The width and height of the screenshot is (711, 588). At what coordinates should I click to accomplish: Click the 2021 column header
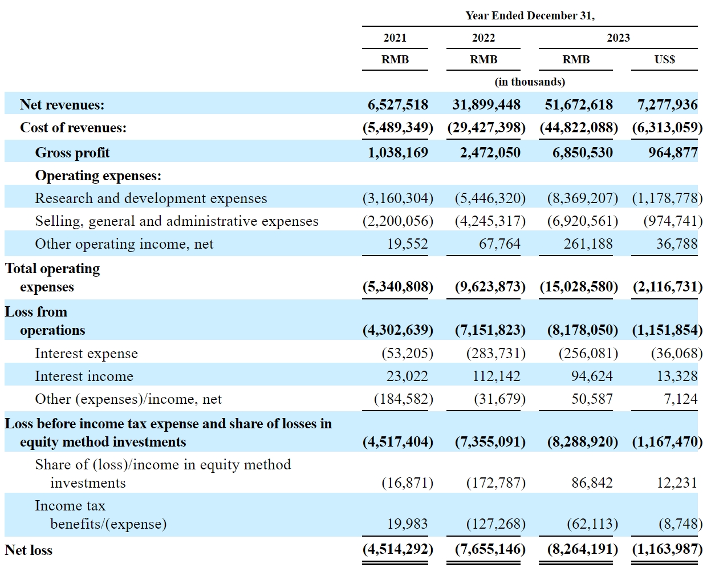coord(395,38)
